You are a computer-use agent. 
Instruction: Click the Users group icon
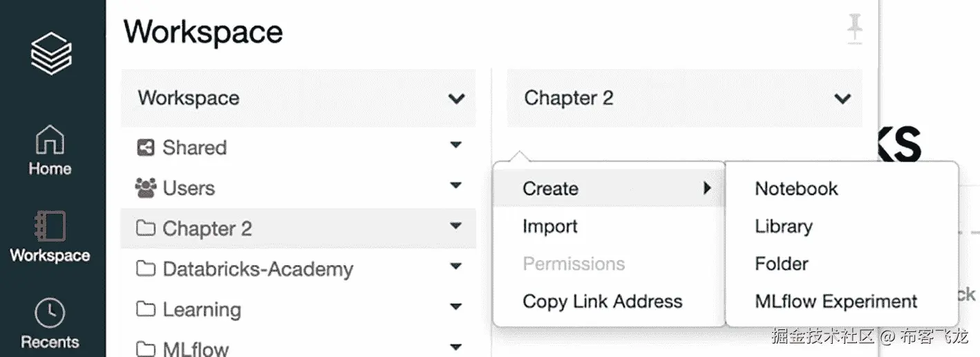[x=145, y=188]
